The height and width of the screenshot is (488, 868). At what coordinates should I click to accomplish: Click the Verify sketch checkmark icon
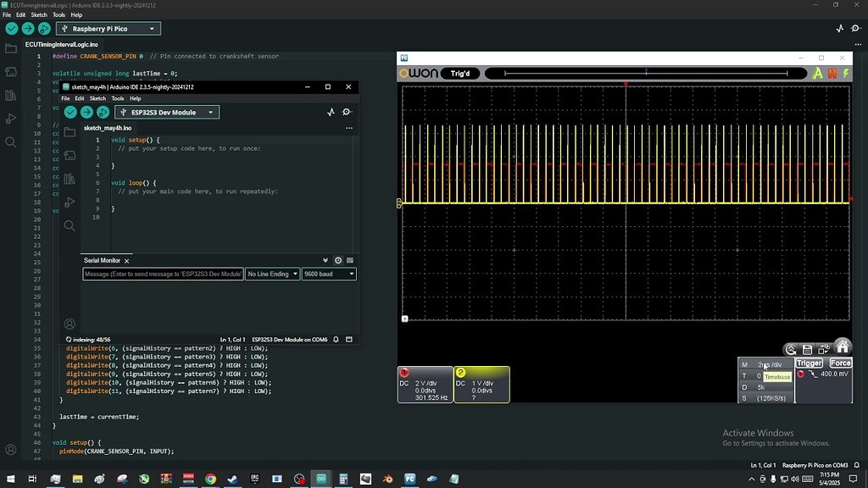tap(11, 28)
